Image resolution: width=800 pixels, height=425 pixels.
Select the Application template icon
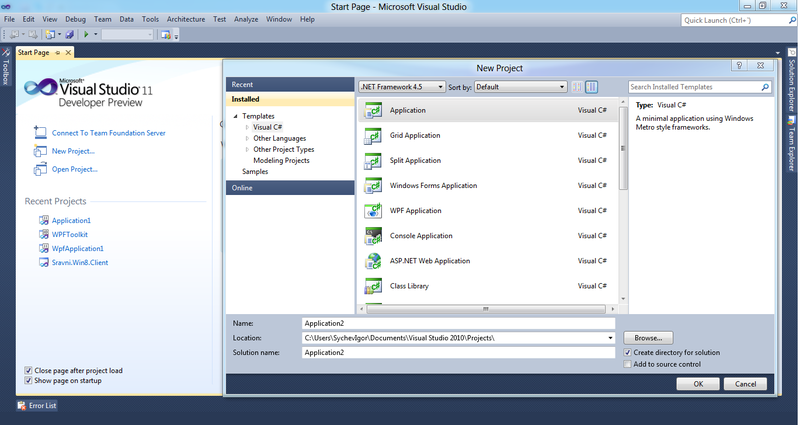[x=373, y=110]
